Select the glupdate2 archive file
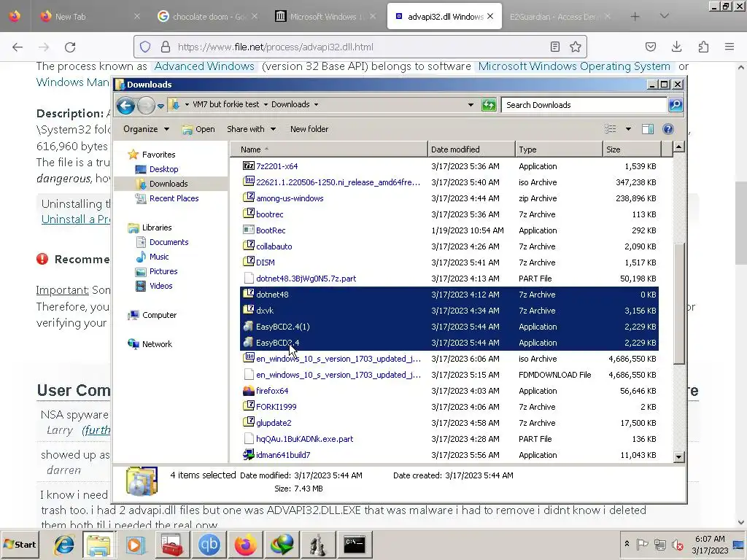 point(274,423)
